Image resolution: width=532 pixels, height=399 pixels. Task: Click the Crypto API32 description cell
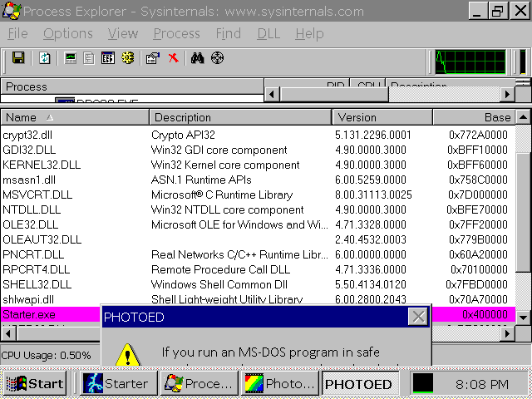point(183,135)
